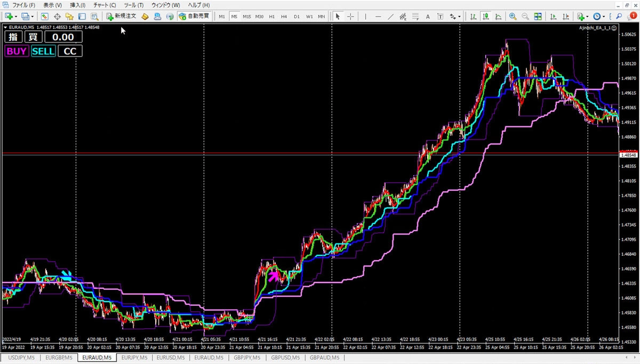Toggle the 自動売買 auto trading button
This screenshot has height=364, width=640.
(x=195, y=17)
